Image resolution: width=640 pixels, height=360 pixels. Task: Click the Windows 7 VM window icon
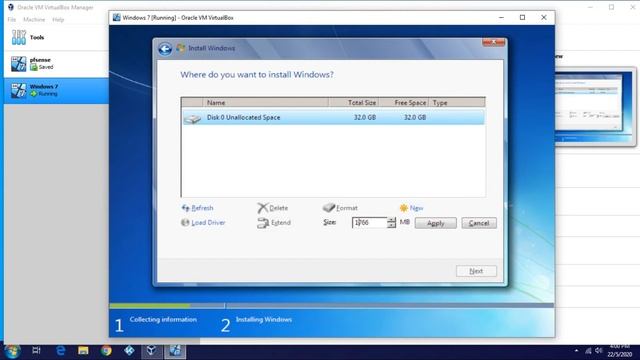(x=116, y=18)
